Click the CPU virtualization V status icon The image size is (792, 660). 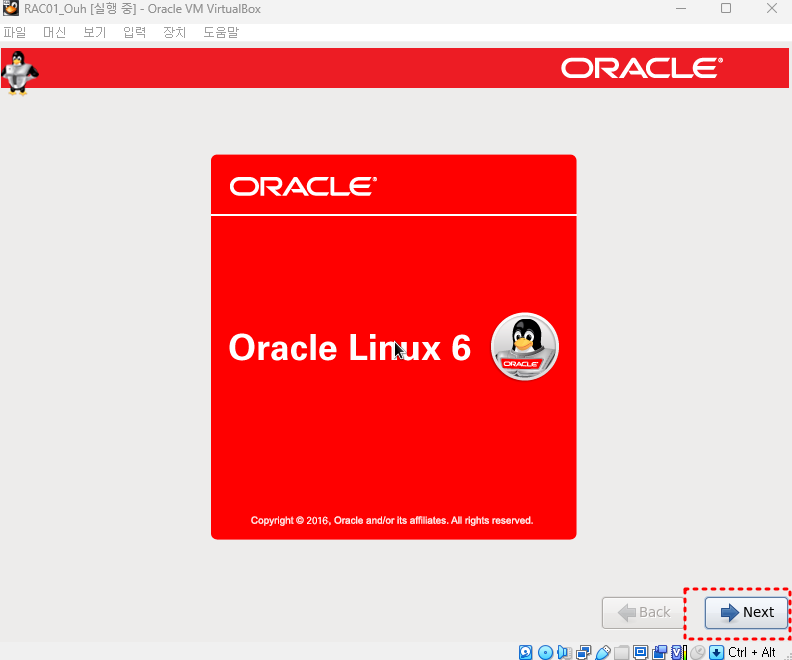pos(679,652)
